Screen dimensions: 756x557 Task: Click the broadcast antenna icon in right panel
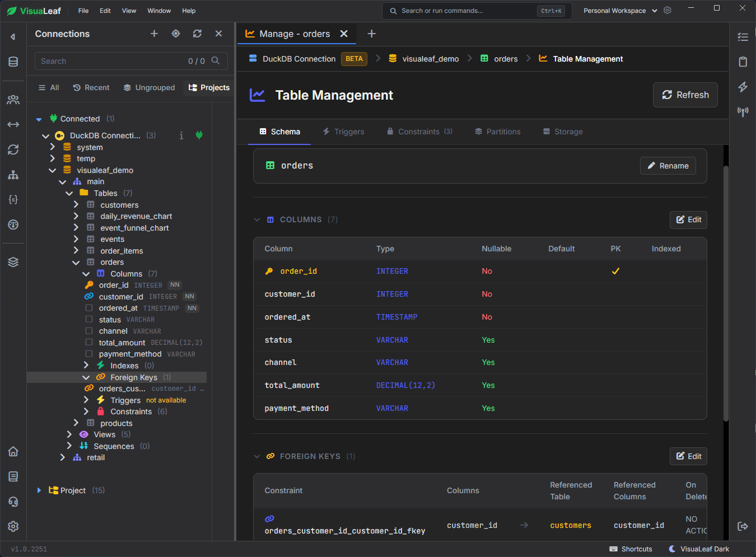pos(743,111)
